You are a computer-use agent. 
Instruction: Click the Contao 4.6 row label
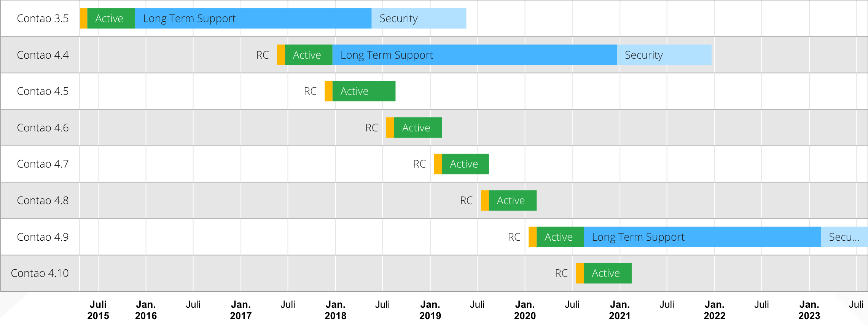pyautogui.click(x=43, y=128)
